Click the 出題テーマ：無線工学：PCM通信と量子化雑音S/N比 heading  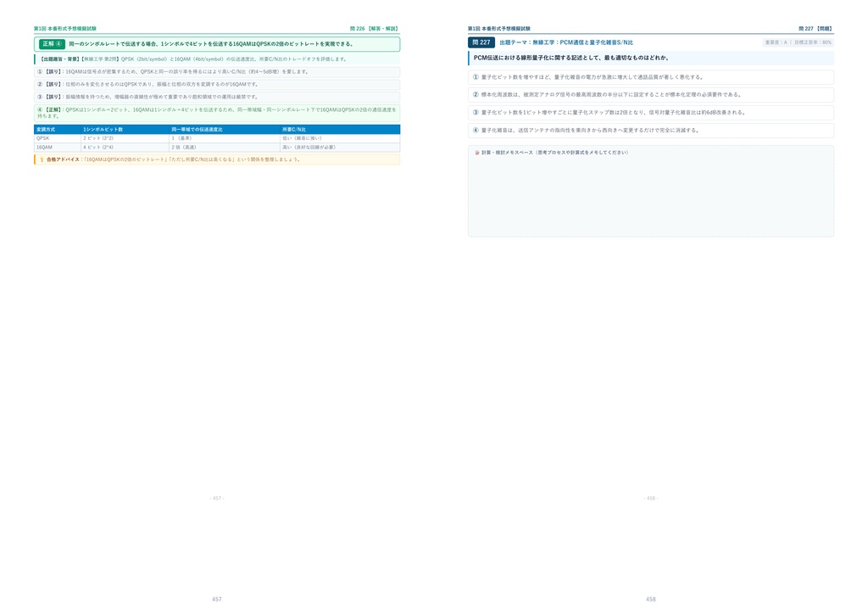click(566, 42)
